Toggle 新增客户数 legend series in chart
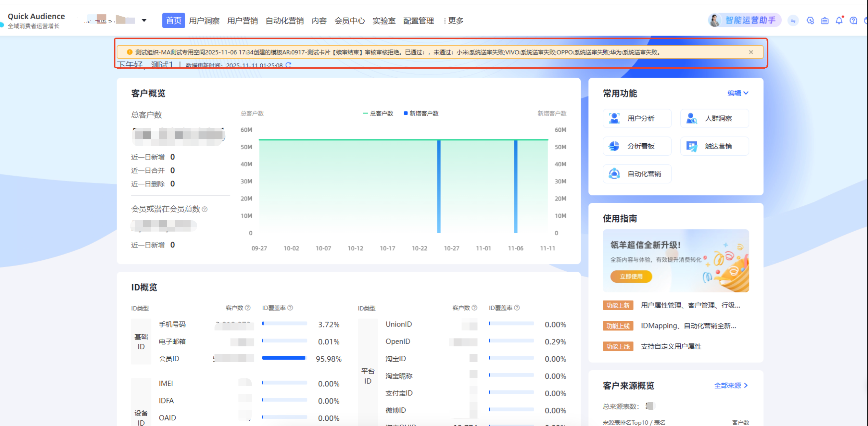This screenshot has height=426, width=868. coord(421,113)
